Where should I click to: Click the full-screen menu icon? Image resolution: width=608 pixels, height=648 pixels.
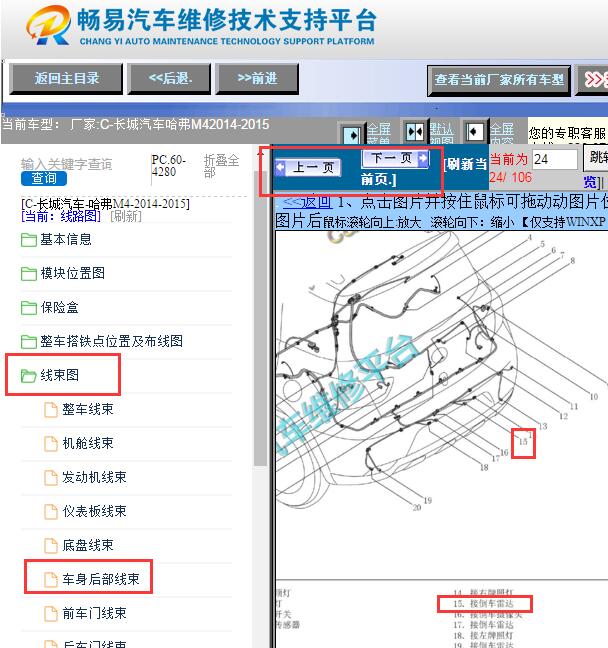352,134
